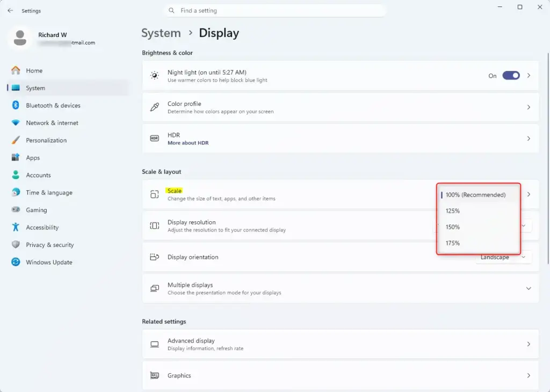Open Bluetooth & devices settings page
The height and width of the screenshot is (392, 550).
[x=68, y=105]
